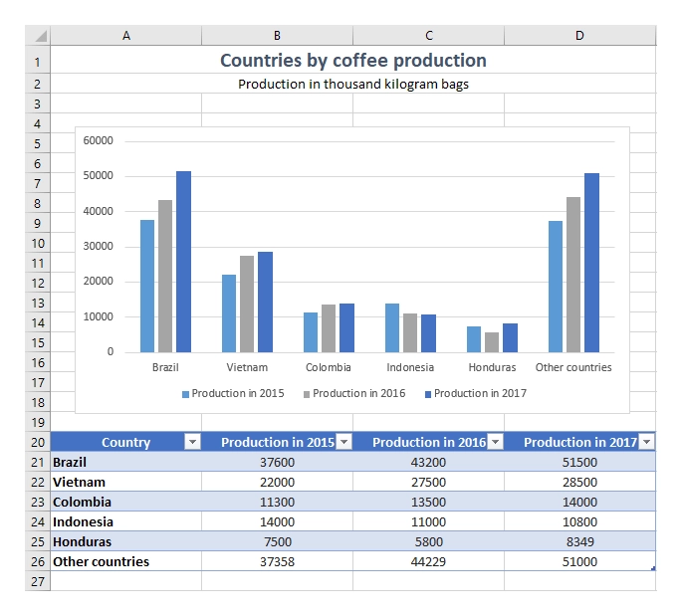
Task: Select the Production in 2015 legend swatch
Action: (x=185, y=394)
